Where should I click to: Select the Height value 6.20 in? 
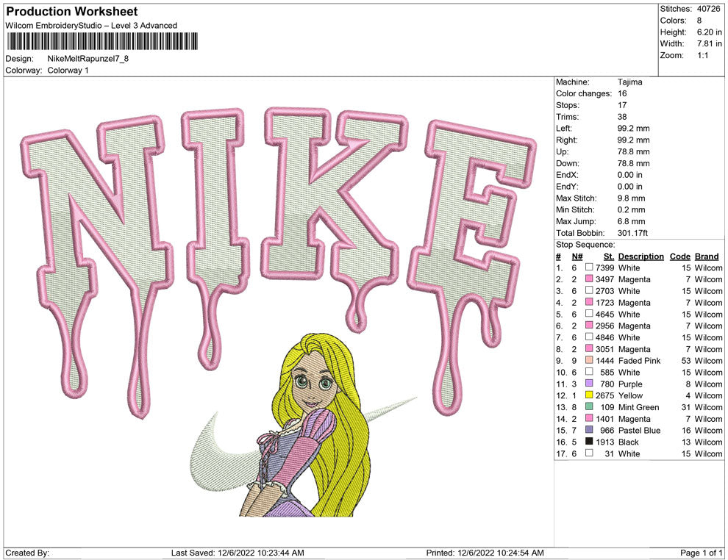[709, 32]
